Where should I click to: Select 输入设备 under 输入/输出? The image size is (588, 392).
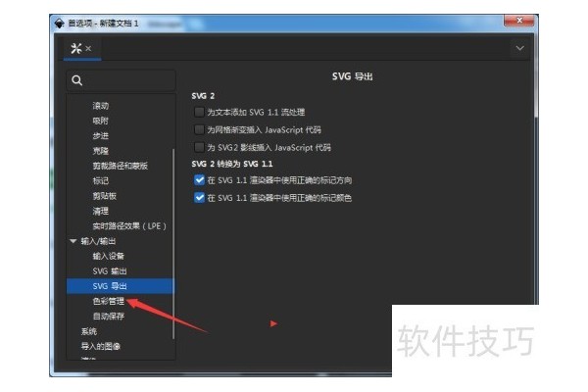pos(109,256)
